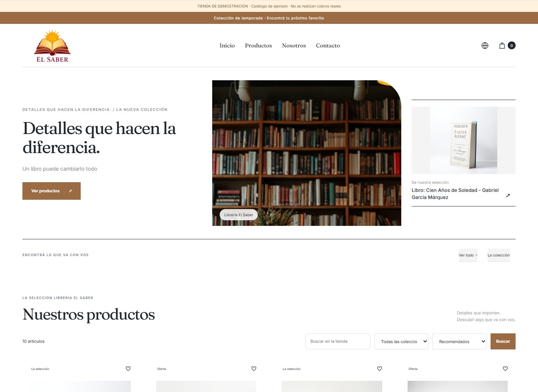Open the Nosotros page

(294, 46)
